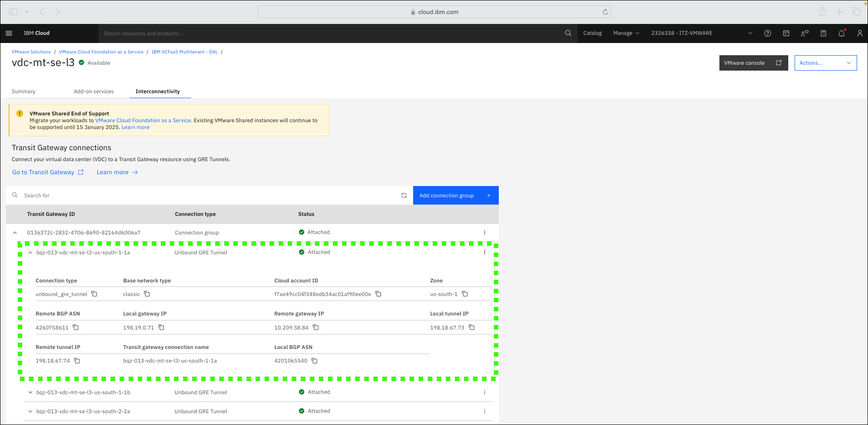Go to IBM VCFaaS Multitenant - DAL breadcrumb
Viewport: 868px width, 425px height.
[184, 52]
